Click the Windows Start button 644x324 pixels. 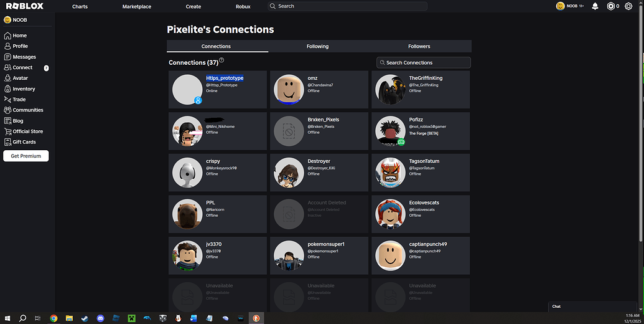tap(7, 318)
